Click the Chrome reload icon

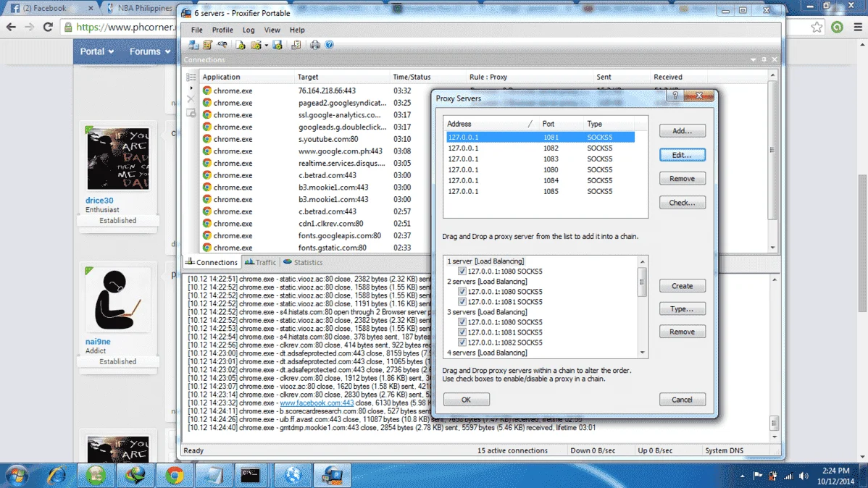pos(48,27)
